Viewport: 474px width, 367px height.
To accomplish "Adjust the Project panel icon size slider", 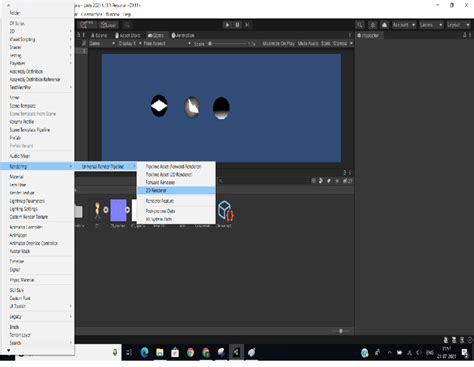I will [340, 331].
